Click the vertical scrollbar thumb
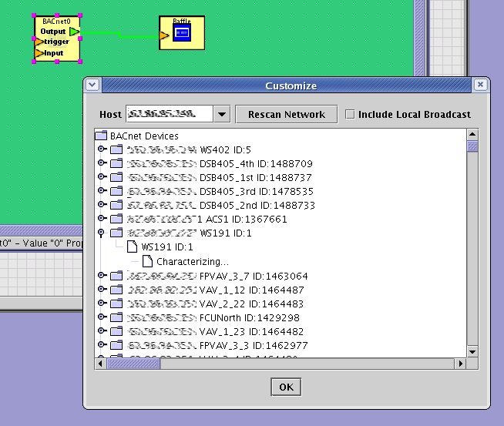The width and height of the screenshot is (504, 426). click(x=472, y=146)
